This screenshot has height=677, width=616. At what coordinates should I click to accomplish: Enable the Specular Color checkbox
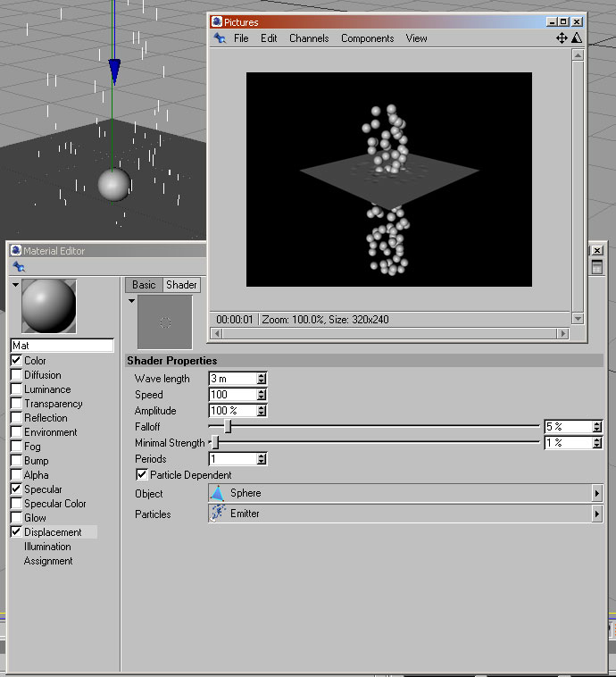16,503
